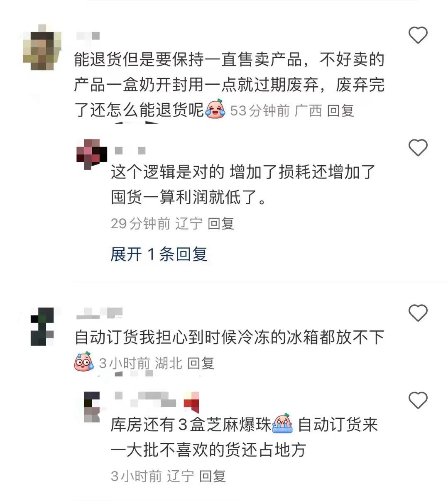Reply to the 29分钟前 辽宁 comment
448x501 pixels.
tap(220, 223)
